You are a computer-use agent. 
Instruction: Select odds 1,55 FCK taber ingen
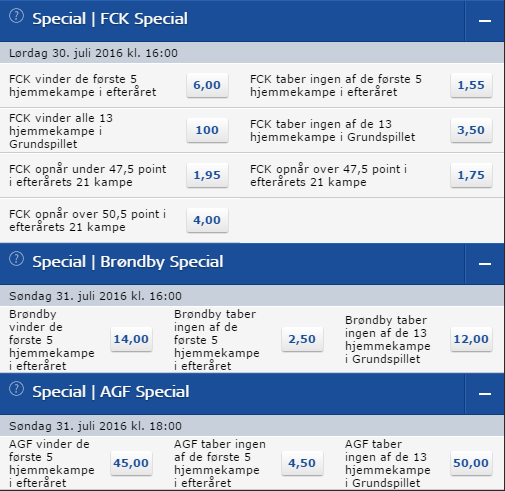471,85
